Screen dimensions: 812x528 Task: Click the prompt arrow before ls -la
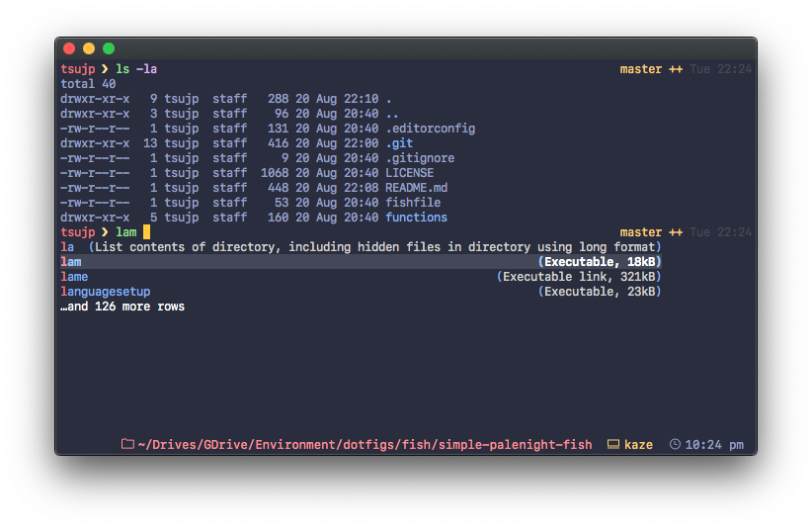105,69
